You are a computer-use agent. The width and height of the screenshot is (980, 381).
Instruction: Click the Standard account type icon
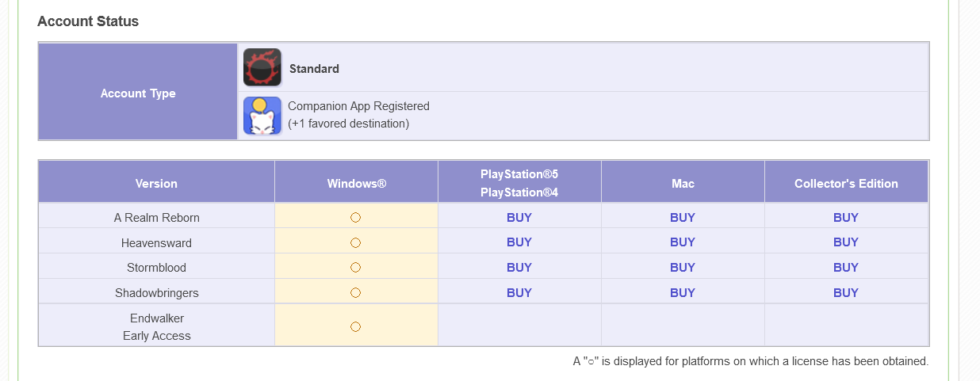pos(262,68)
